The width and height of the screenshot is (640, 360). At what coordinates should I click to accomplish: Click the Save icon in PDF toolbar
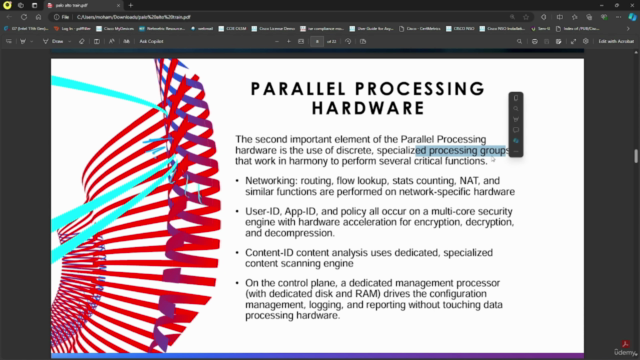click(x=547, y=41)
